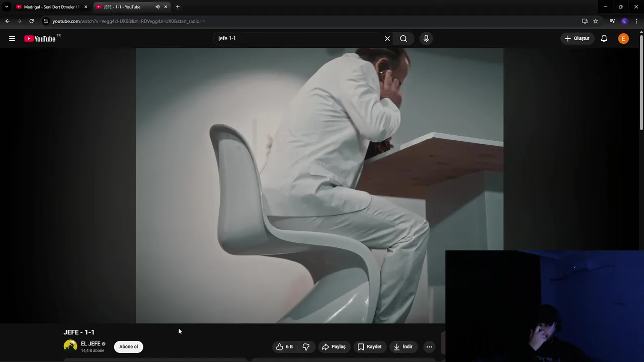Go back with browser back arrow
The image size is (644, 362).
tap(8, 21)
